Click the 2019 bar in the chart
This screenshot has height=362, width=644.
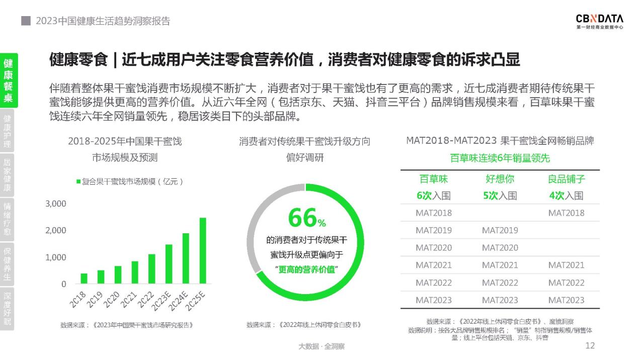[101, 277]
